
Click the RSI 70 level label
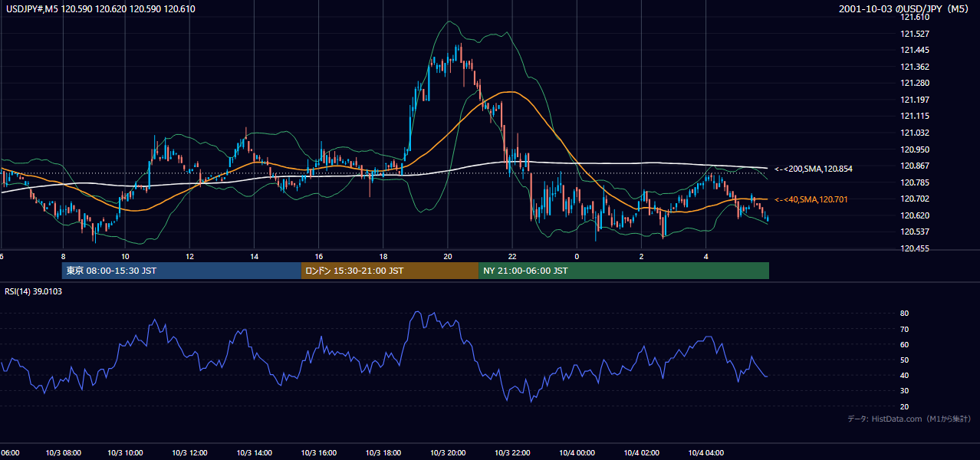[x=904, y=329]
